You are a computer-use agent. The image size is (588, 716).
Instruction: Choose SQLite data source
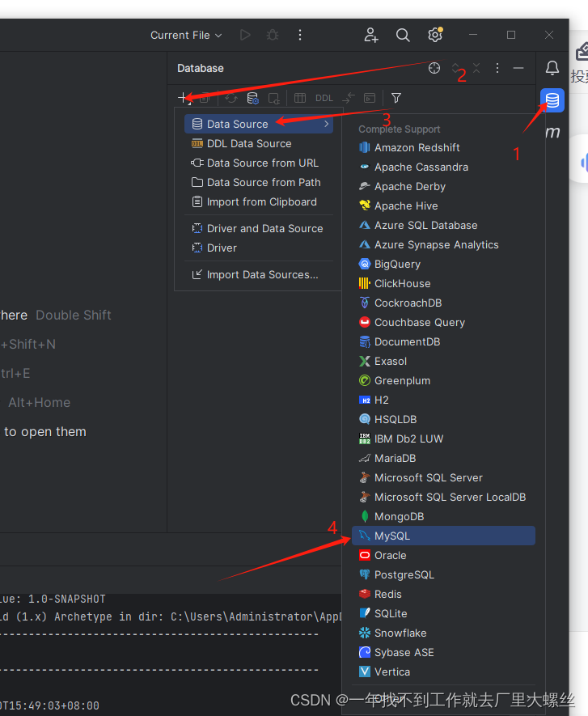click(x=443, y=613)
